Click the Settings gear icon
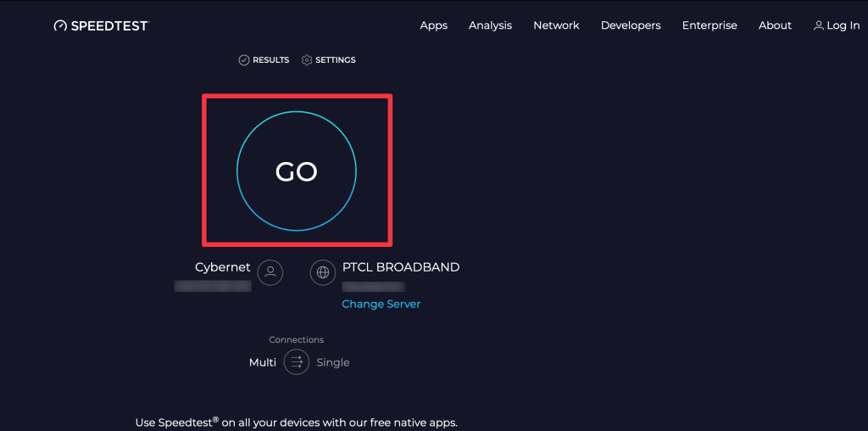The height and width of the screenshot is (431, 868). 307,60
